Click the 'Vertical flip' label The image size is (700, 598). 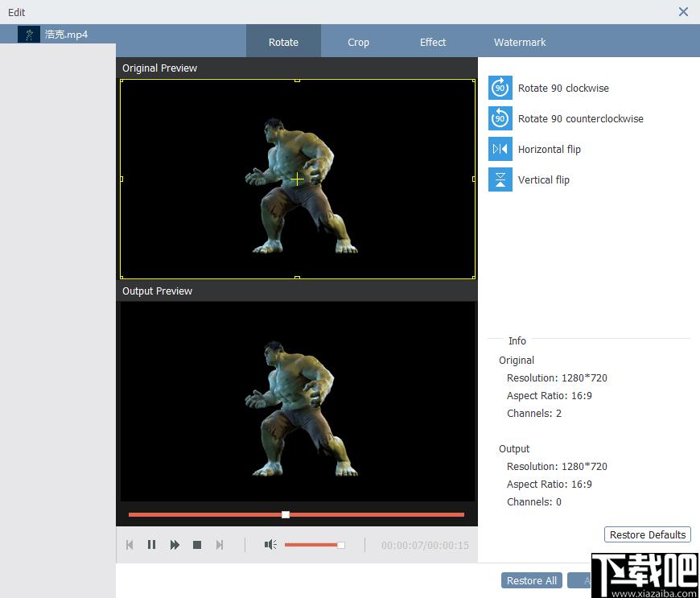tap(543, 179)
